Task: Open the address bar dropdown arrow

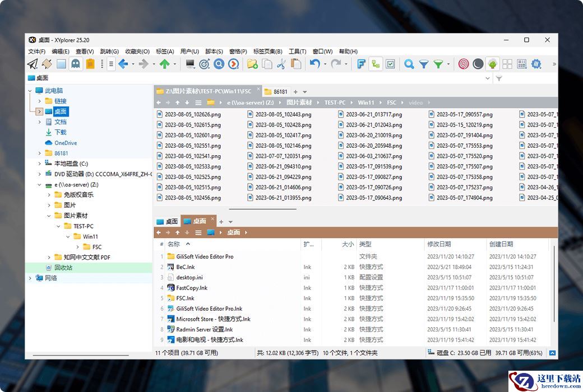Action: 488,78
